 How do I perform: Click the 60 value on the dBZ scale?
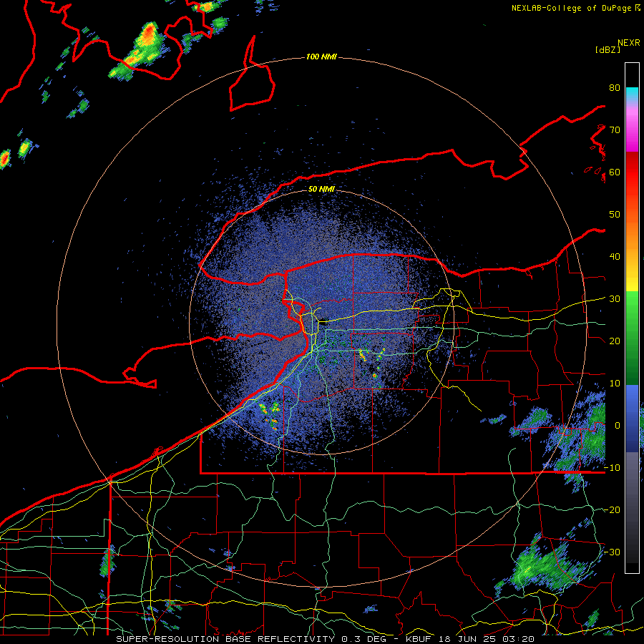pyautogui.click(x=615, y=172)
